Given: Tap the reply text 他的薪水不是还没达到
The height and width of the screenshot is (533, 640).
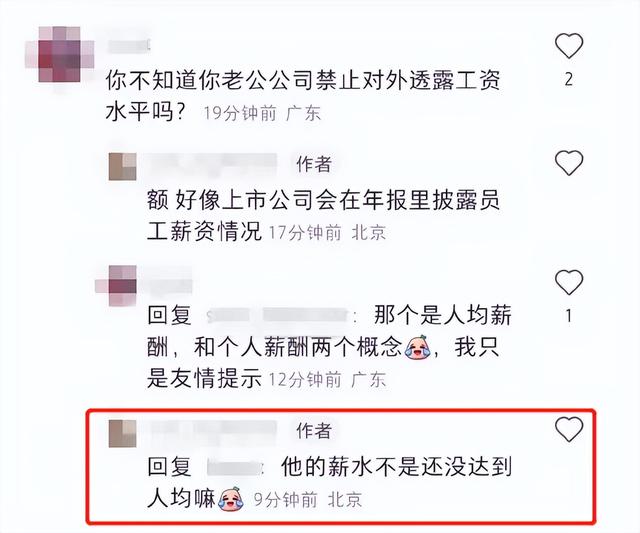Looking at the screenshot, I should coord(396,467).
